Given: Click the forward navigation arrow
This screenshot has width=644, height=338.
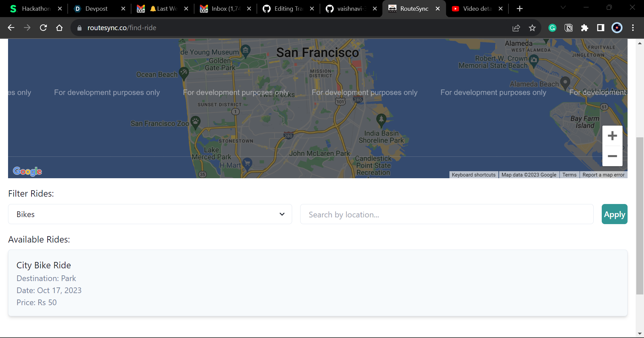Looking at the screenshot, I should pos(27,28).
